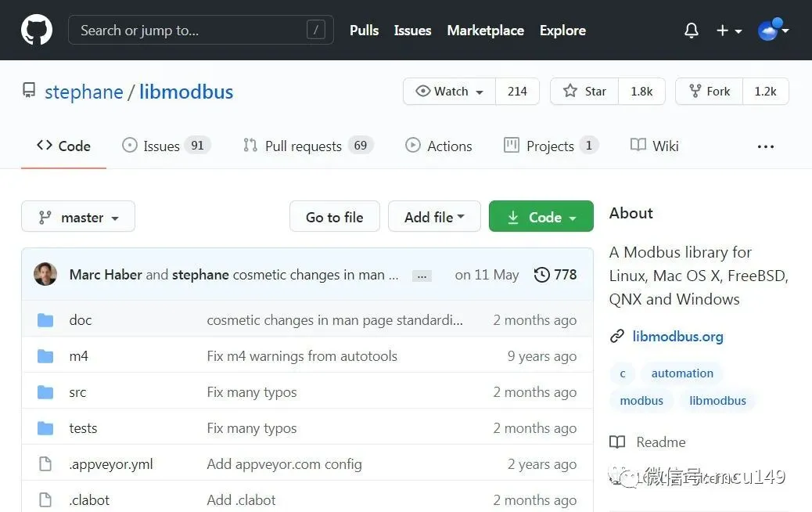Open the libmodbus.org website link
The height and width of the screenshot is (512, 812).
[x=677, y=337]
